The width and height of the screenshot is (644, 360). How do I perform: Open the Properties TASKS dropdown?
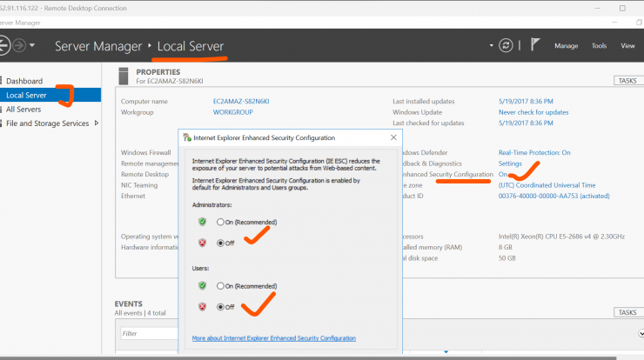(x=628, y=81)
